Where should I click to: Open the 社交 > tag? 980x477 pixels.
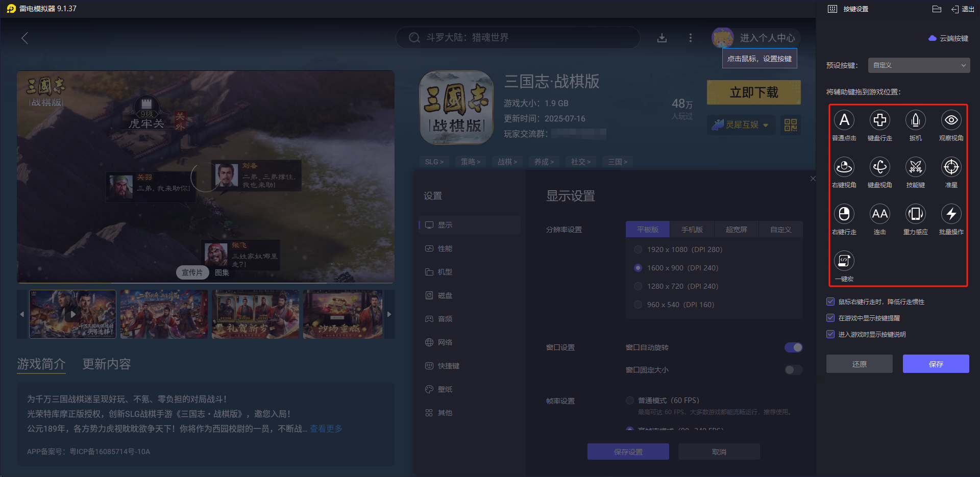coord(581,162)
